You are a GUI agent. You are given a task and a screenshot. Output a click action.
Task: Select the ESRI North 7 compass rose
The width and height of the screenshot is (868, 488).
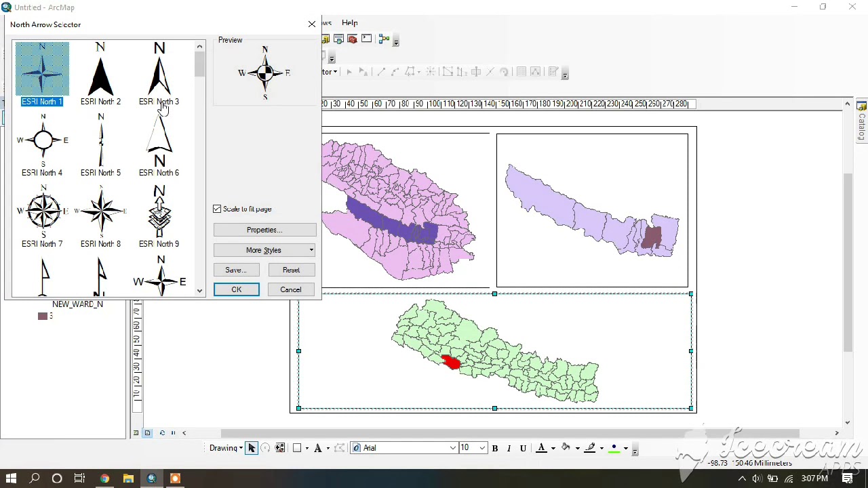42,216
